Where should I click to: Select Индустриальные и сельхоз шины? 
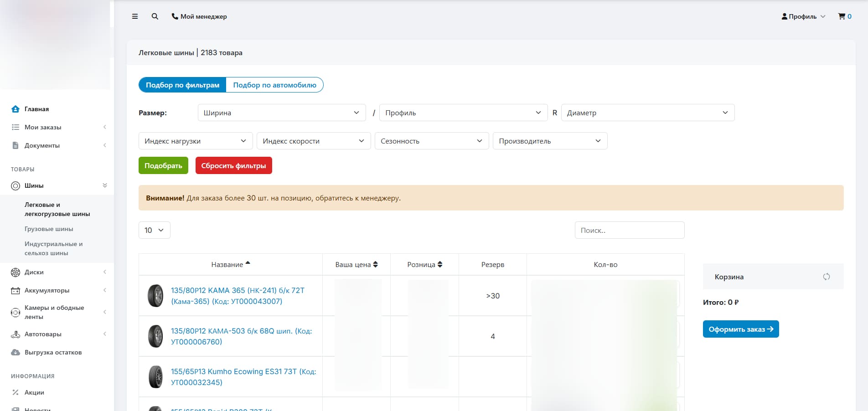point(54,248)
